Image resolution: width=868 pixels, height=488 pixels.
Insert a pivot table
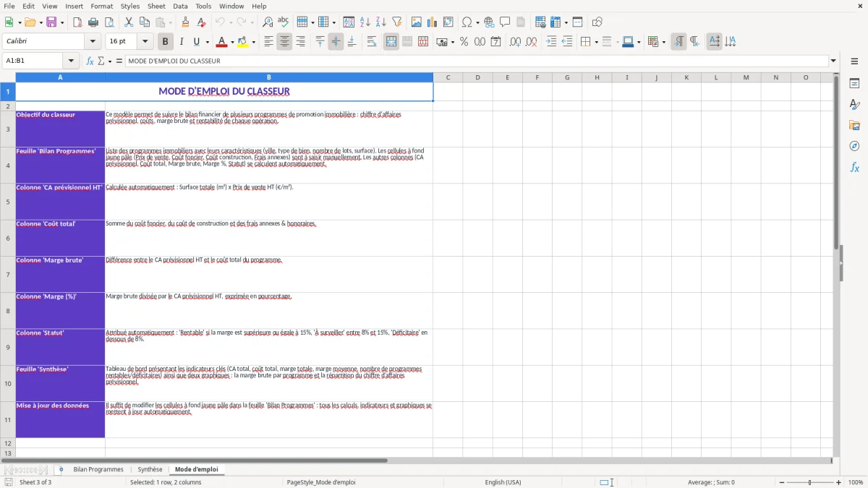pos(448,22)
